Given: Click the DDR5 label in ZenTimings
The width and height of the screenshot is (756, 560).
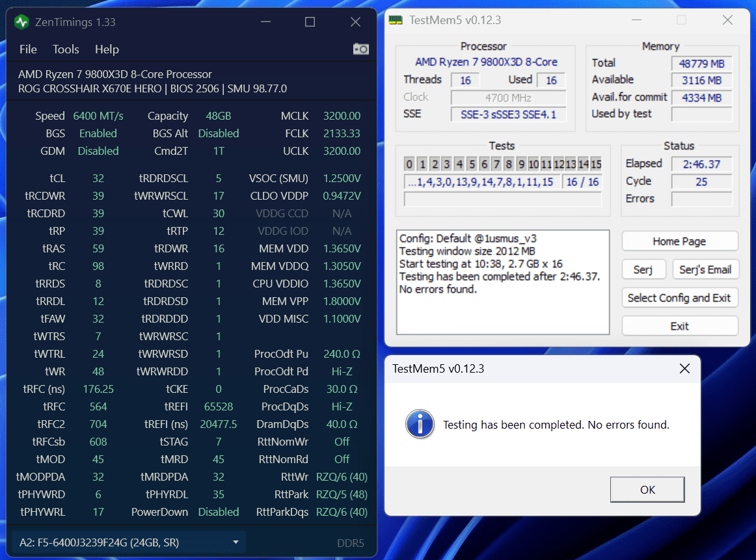Looking at the screenshot, I should click(x=351, y=543).
